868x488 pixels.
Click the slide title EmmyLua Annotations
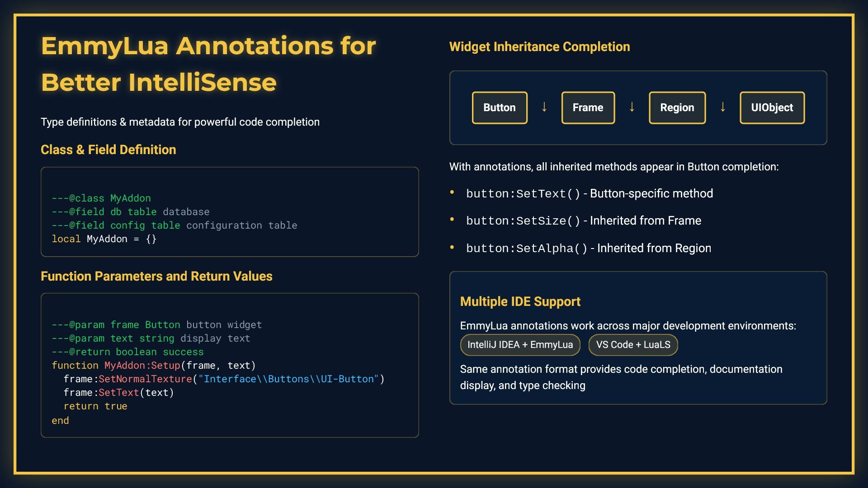[208, 64]
